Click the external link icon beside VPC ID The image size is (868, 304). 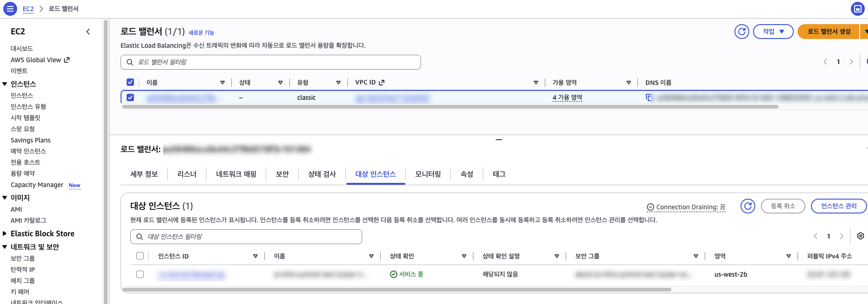pyautogui.click(x=382, y=83)
